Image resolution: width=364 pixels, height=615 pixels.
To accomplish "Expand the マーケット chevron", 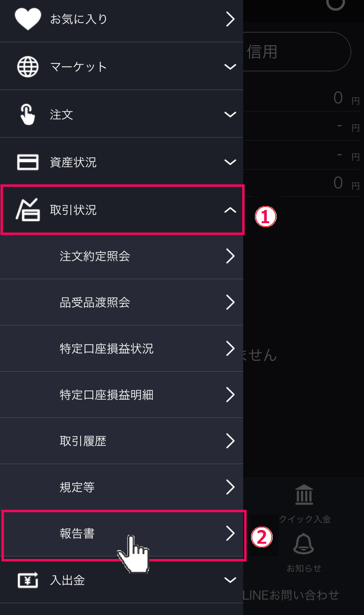I will click(230, 66).
